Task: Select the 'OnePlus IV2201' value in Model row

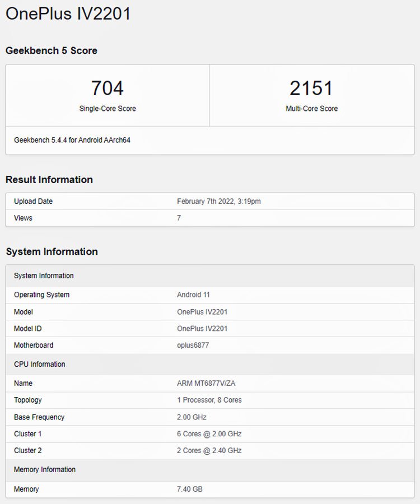Action: [202, 312]
